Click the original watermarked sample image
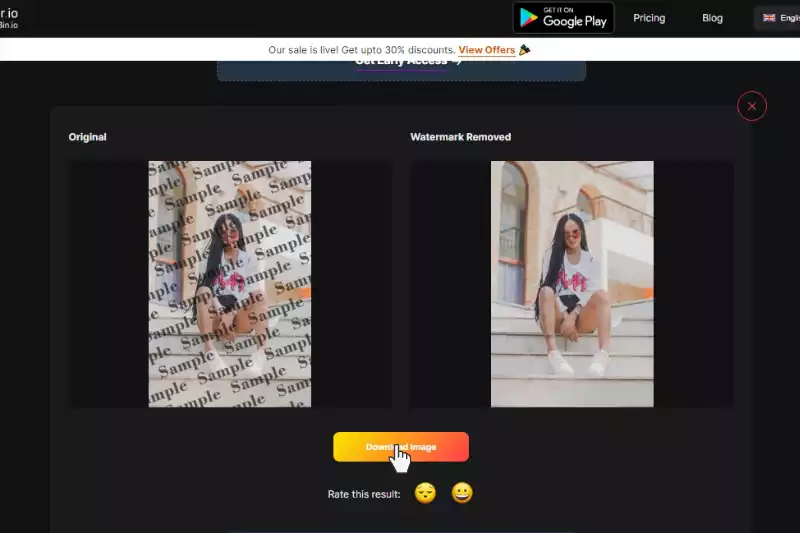This screenshot has height=533, width=800. point(230,284)
